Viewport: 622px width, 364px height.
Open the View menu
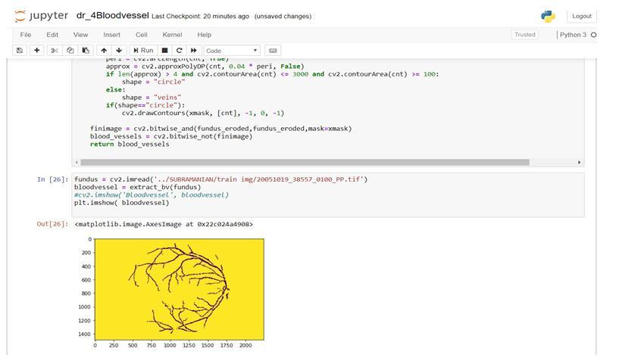(x=80, y=35)
